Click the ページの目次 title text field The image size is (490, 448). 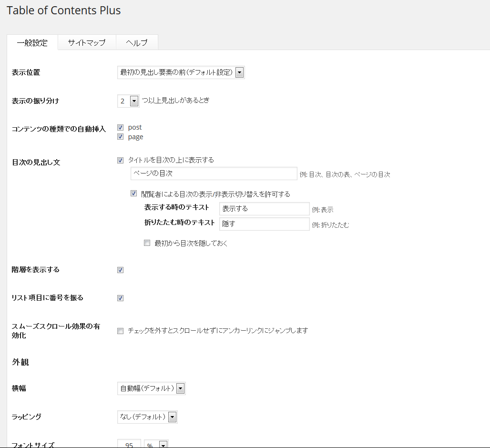coord(214,173)
